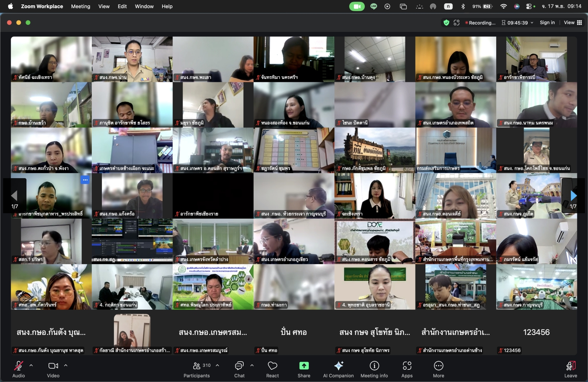This screenshot has height=382, width=588.
Task: Click the encryption shield icon
Action: (x=446, y=23)
